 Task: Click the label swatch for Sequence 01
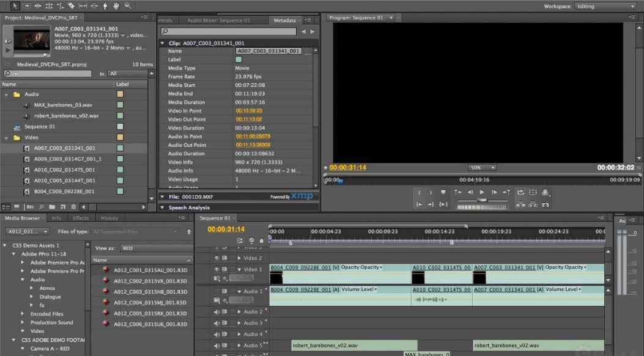(x=120, y=127)
